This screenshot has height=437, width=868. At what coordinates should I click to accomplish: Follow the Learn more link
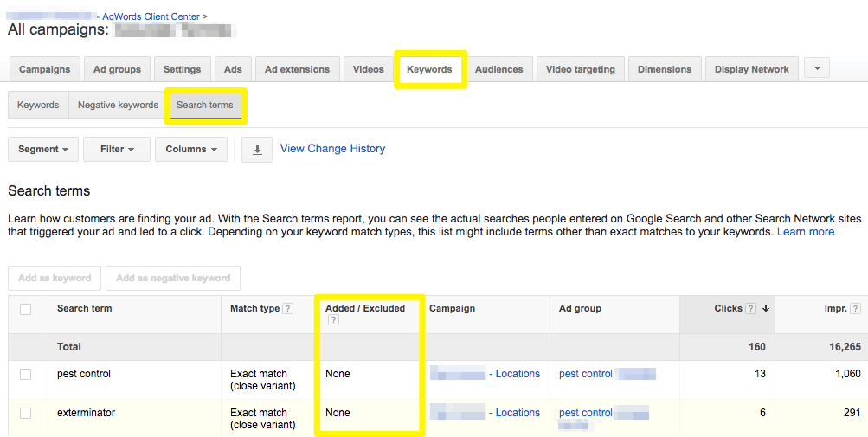coord(806,232)
